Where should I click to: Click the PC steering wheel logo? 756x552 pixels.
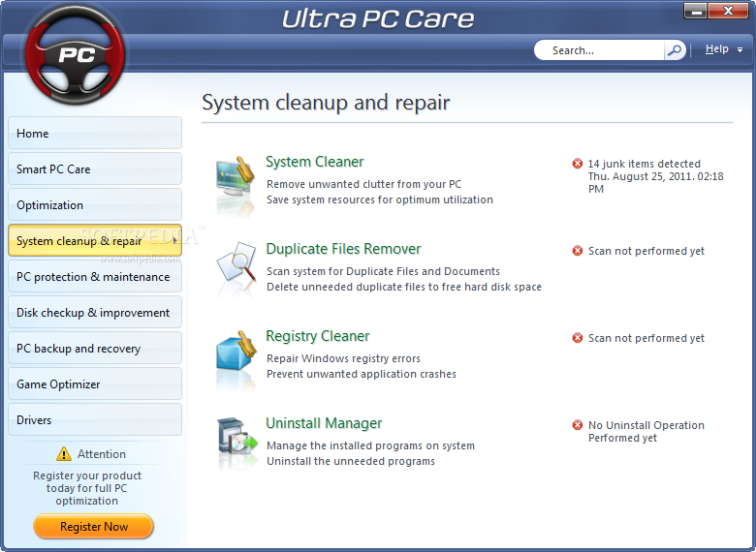coord(75,54)
